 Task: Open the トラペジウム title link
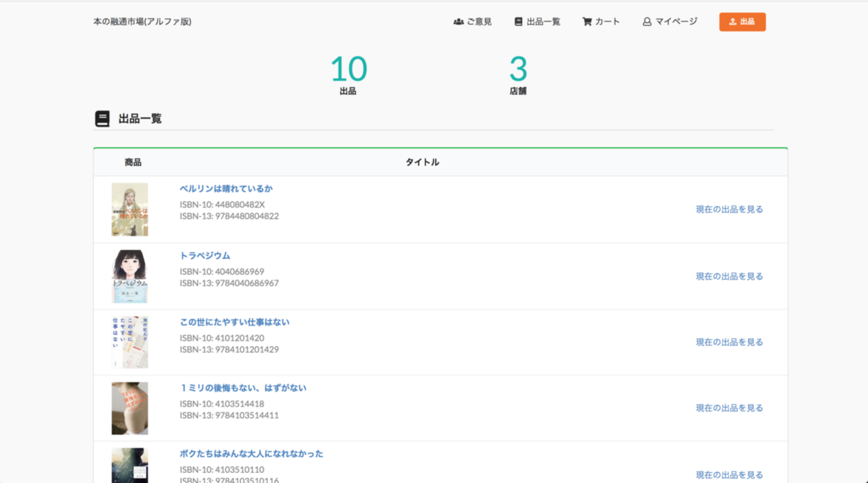click(205, 256)
